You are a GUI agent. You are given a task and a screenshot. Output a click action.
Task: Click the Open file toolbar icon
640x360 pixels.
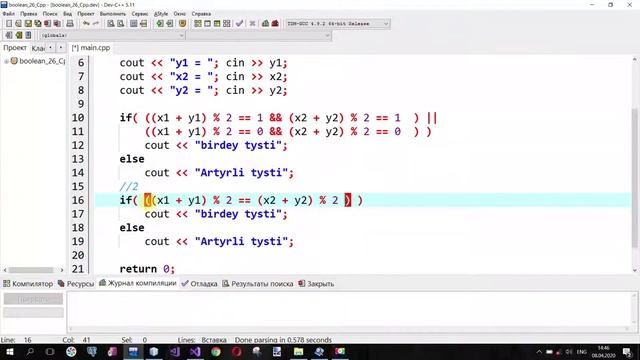18,24
